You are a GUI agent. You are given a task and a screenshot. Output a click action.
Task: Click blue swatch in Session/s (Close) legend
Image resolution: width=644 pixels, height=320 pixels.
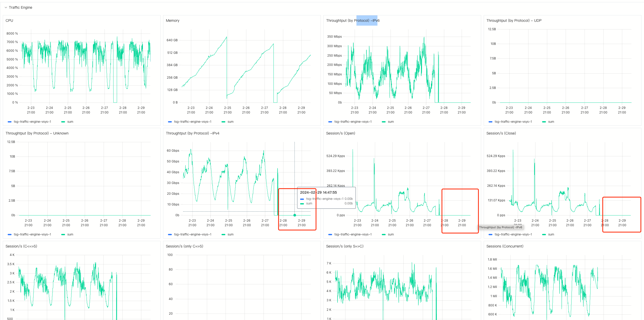(x=490, y=234)
